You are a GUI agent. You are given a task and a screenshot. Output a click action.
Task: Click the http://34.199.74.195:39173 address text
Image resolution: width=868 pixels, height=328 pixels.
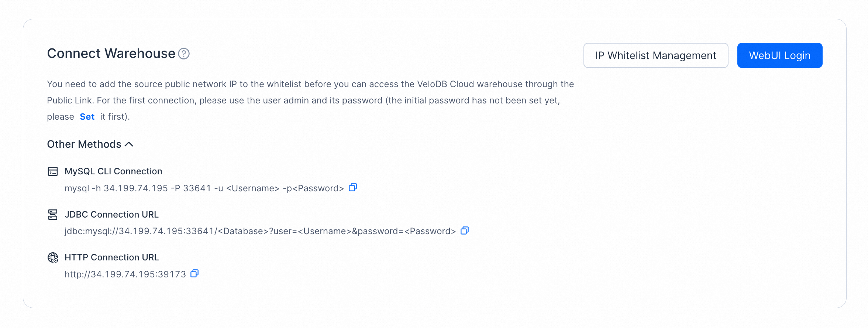125,274
